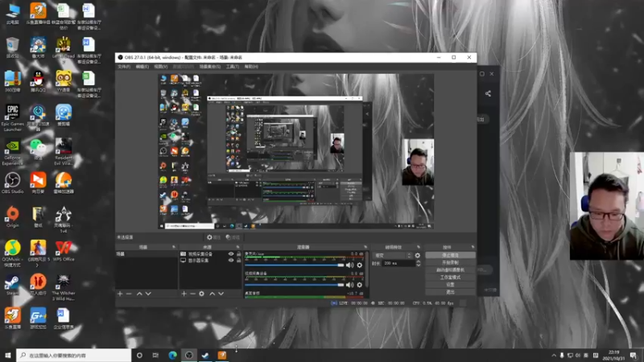The image size is (644, 362).
Task: Open the 编辑(E) menu in OBS
Action: pos(142,67)
